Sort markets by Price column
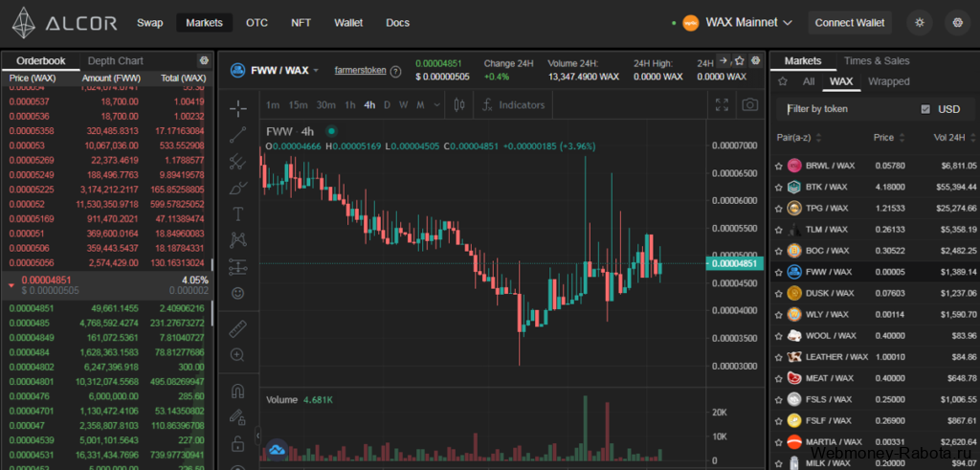 890,138
